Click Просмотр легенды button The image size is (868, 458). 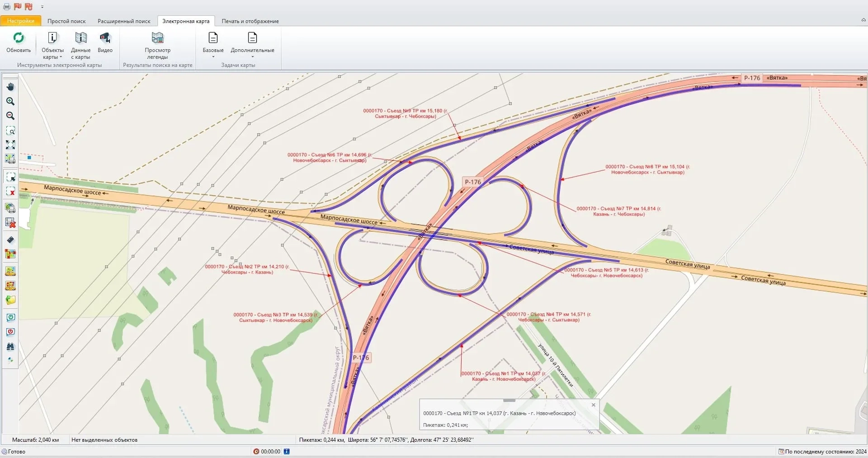pyautogui.click(x=157, y=45)
